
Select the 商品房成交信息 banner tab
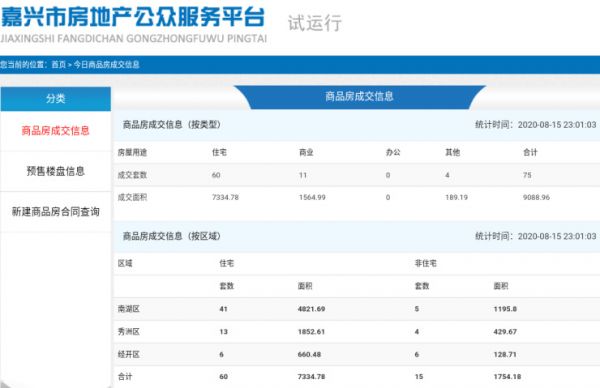click(359, 96)
